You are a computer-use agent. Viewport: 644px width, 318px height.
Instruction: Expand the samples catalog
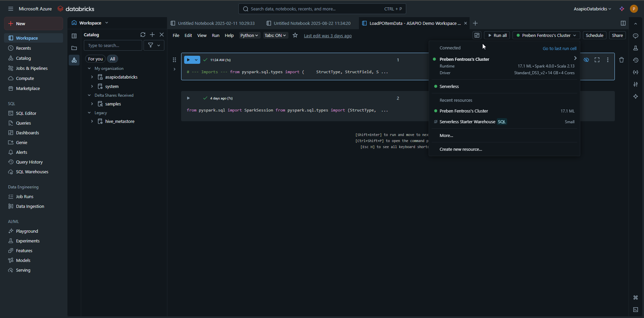click(x=92, y=104)
